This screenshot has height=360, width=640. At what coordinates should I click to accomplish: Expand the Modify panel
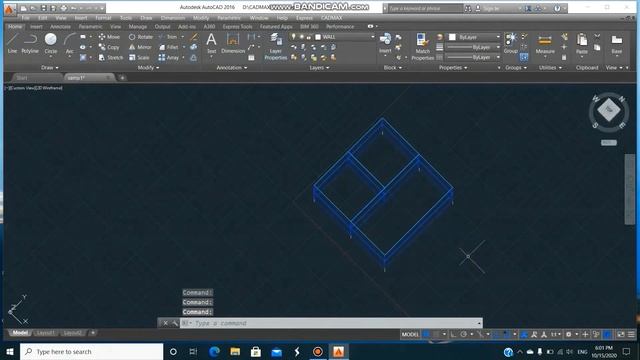(148, 68)
